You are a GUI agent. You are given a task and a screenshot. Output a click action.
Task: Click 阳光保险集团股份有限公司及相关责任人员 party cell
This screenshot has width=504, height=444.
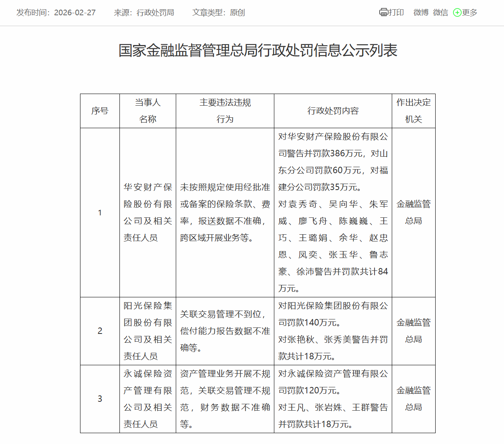(x=148, y=331)
